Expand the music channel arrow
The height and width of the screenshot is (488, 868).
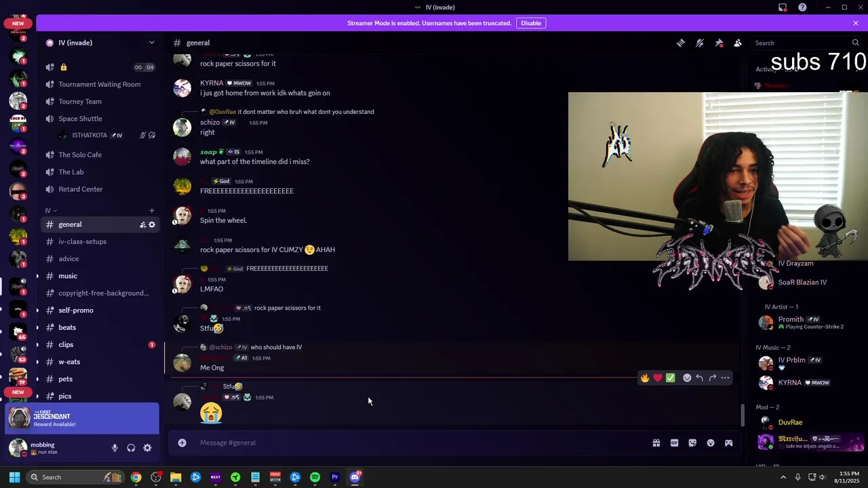coord(37,276)
